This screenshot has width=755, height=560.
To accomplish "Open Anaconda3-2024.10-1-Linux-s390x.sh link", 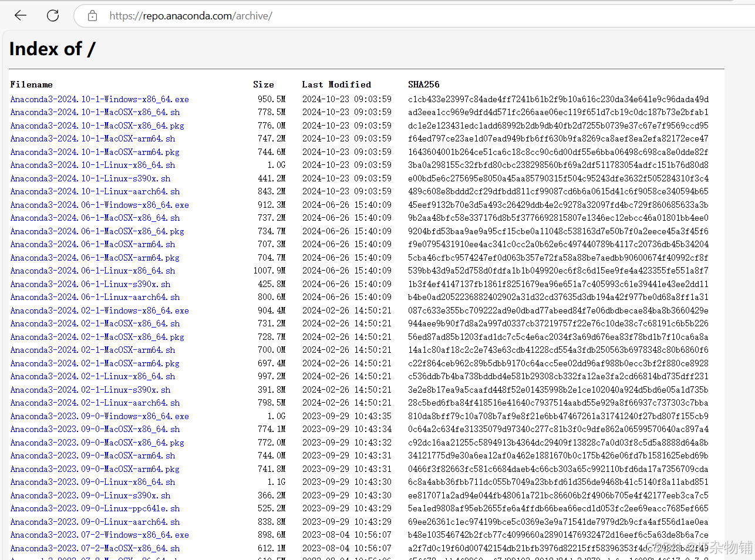I will point(90,178).
